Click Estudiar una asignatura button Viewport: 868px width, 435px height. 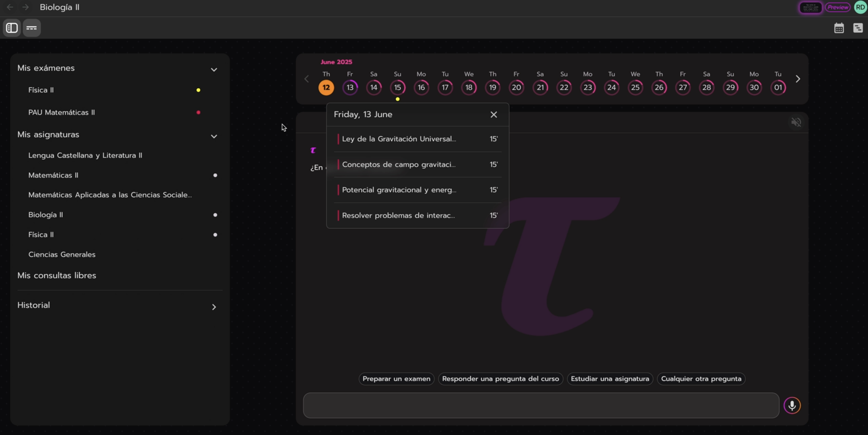coord(610,378)
